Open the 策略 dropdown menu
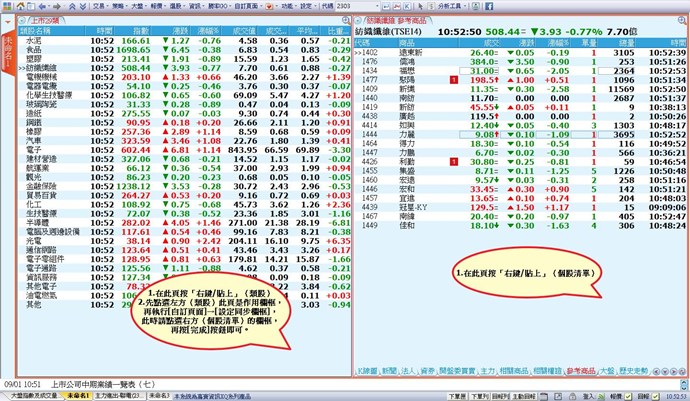Screen dimensions: 690x401 121,6
